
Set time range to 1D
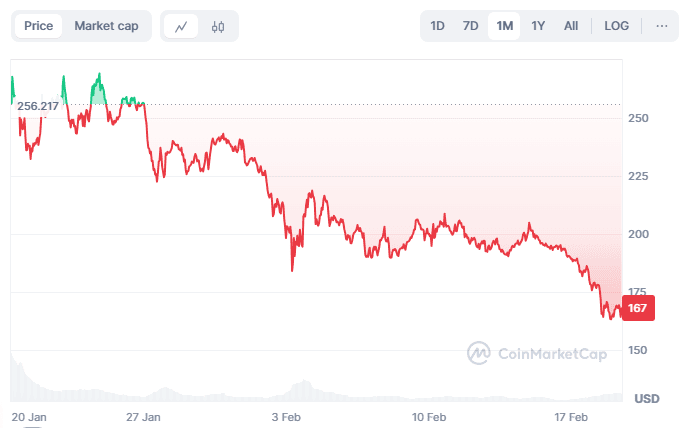click(x=437, y=26)
